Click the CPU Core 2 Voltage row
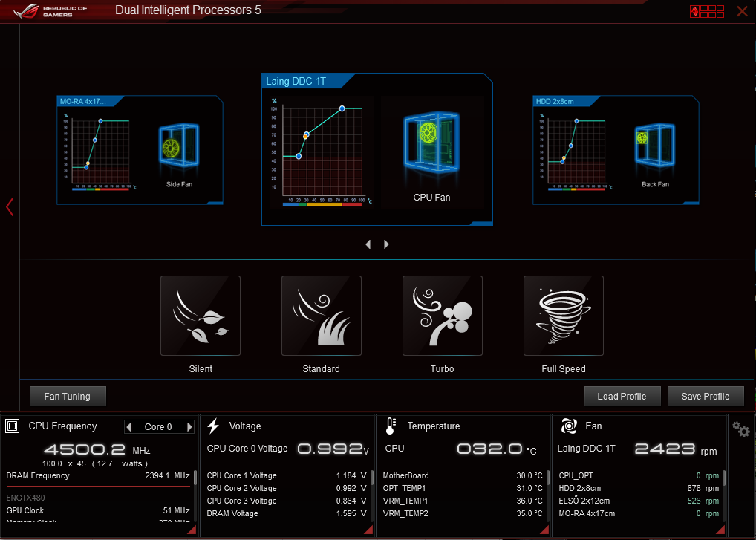Viewport: 756px width, 540px height. [x=287, y=488]
